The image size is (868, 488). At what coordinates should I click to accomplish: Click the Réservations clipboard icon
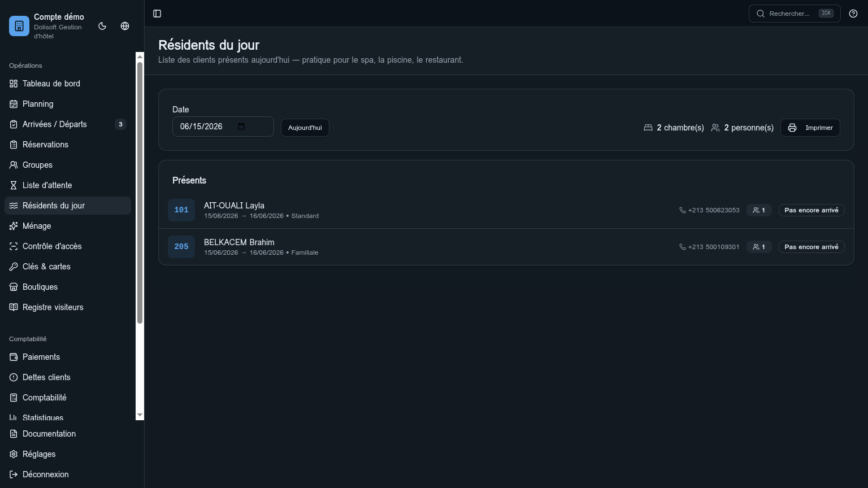click(14, 145)
